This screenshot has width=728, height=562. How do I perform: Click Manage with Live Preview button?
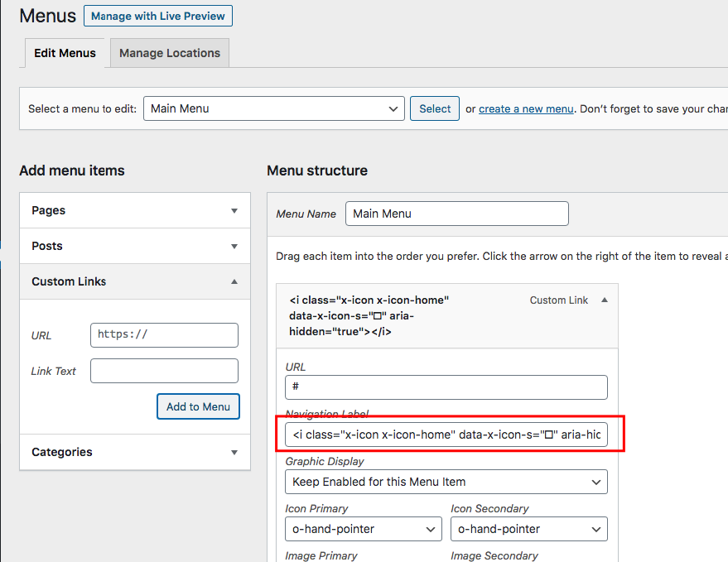(x=158, y=16)
